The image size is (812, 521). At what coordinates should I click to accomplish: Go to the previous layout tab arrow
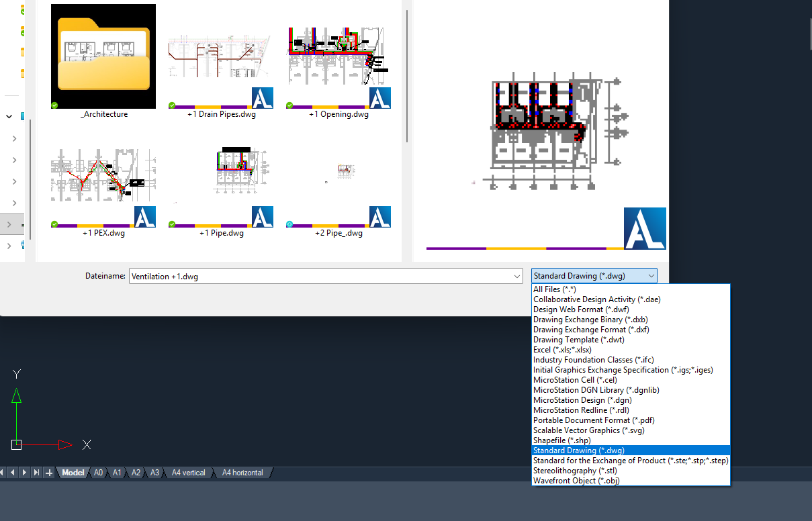click(14, 473)
